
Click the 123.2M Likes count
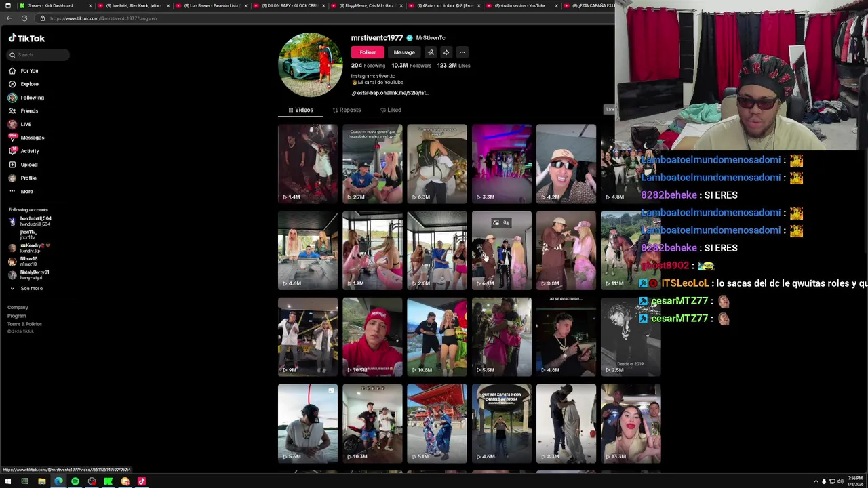click(x=454, y=66)
